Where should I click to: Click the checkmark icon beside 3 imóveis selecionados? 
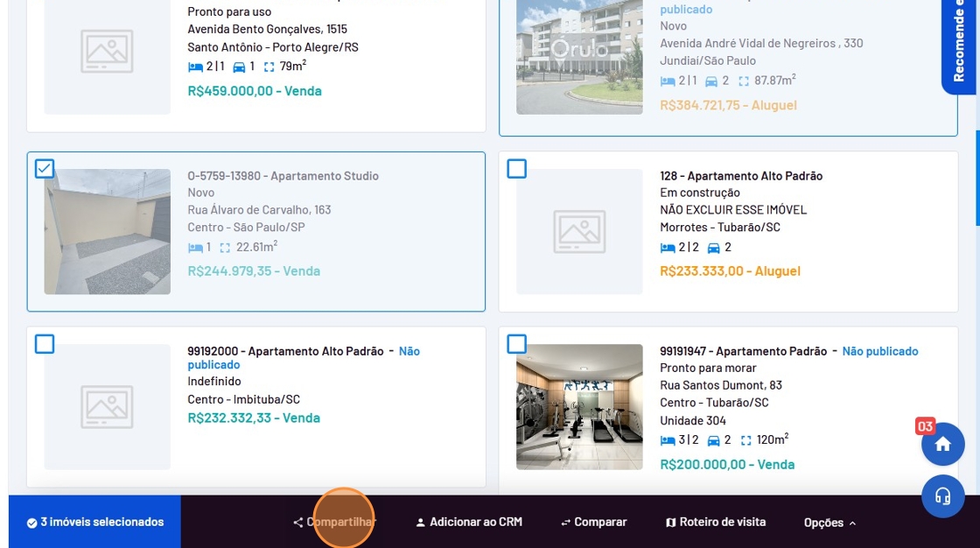pyautogui.click(x=31, y=523)
